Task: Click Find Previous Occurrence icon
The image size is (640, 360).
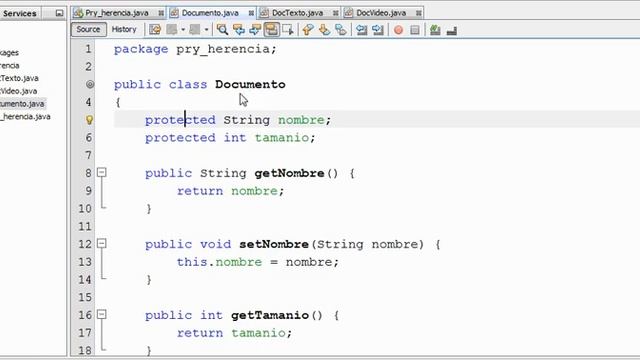Action: pyautogui.click(x=238, y=29)
